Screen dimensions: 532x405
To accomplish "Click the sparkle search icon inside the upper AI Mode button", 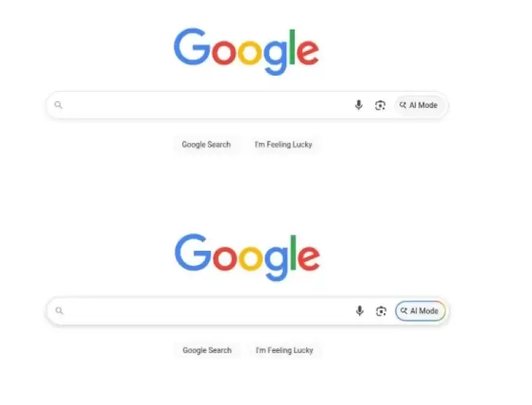I will coord(402,105).
